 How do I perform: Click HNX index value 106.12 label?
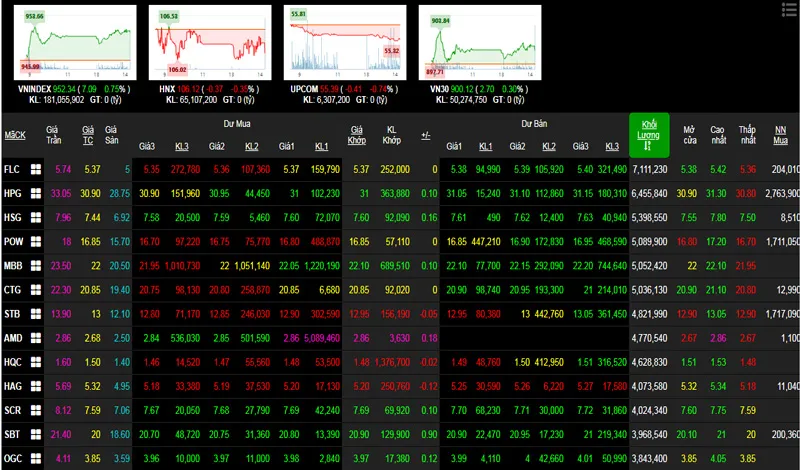tap(188, 89)
